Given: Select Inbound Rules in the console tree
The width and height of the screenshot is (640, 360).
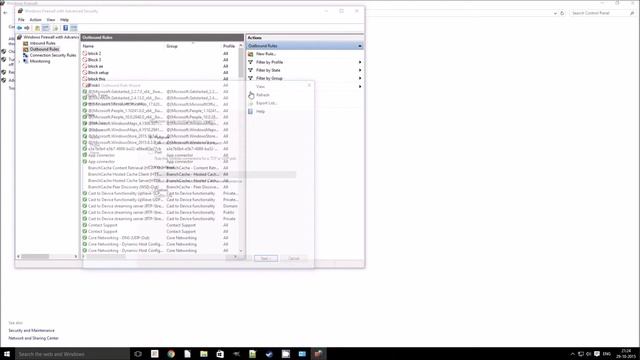Looking at the screenshot, I should [x=42, y=43].
